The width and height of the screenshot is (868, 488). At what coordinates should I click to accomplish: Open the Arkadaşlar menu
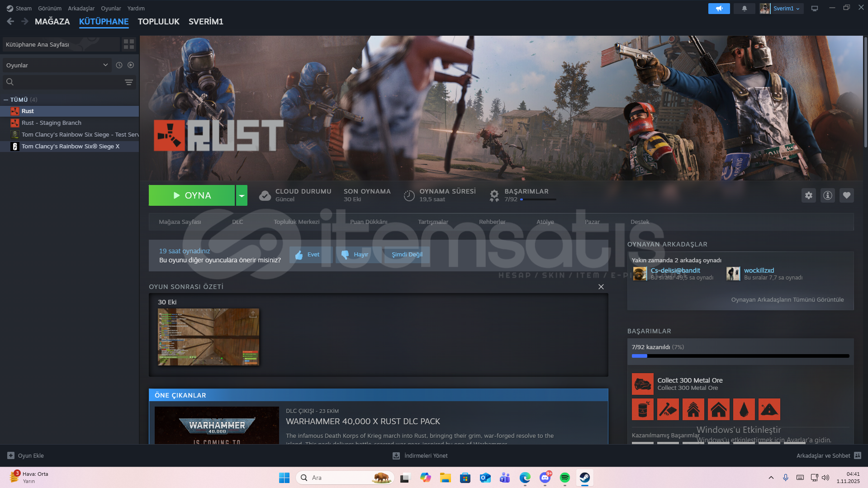pyautogui.click(x=81, y=9)
